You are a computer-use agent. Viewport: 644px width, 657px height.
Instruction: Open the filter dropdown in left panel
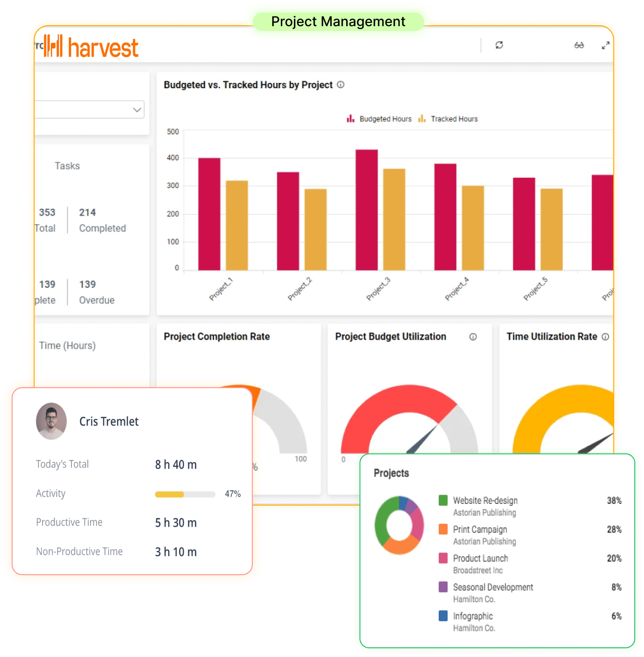pyautogui.click(x=90, y=109)
